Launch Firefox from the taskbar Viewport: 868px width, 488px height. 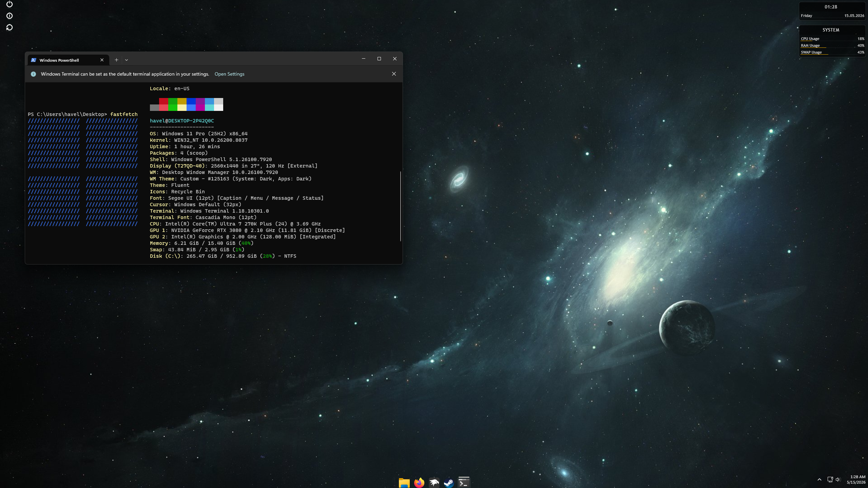click(x=419, y=482)
